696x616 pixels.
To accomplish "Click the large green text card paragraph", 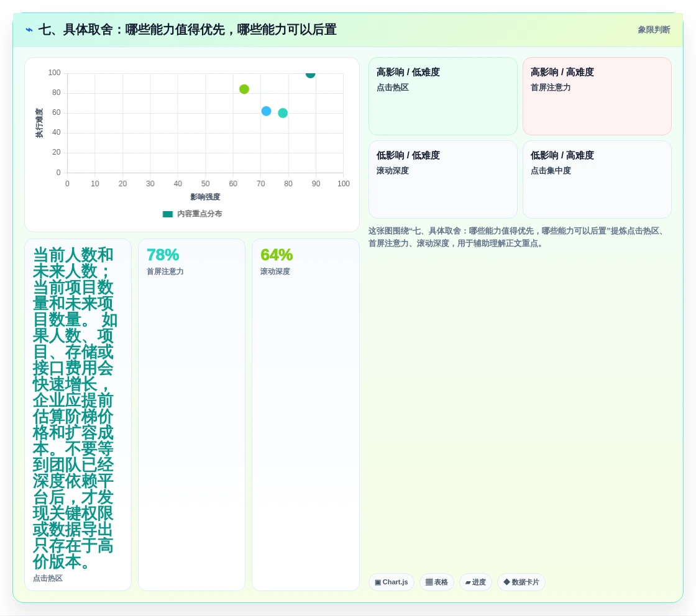I will click(x=74, y=409).
